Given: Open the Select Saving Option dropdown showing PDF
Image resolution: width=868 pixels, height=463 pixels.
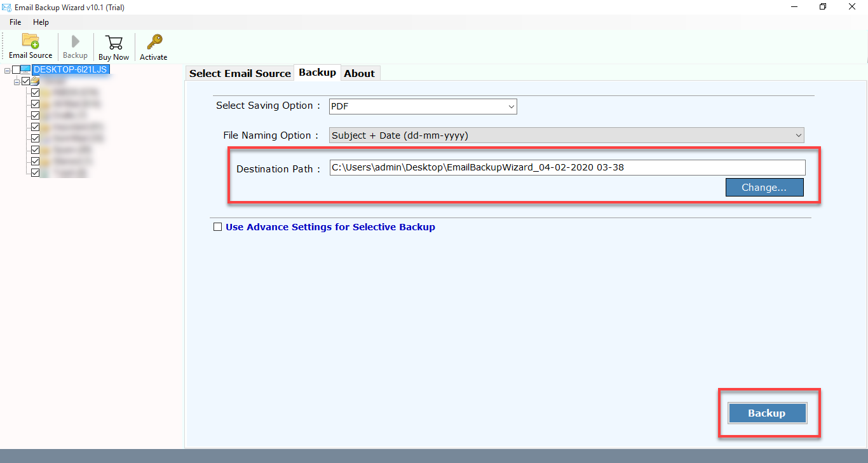Looking at the screenshot, I should (423, 107).
